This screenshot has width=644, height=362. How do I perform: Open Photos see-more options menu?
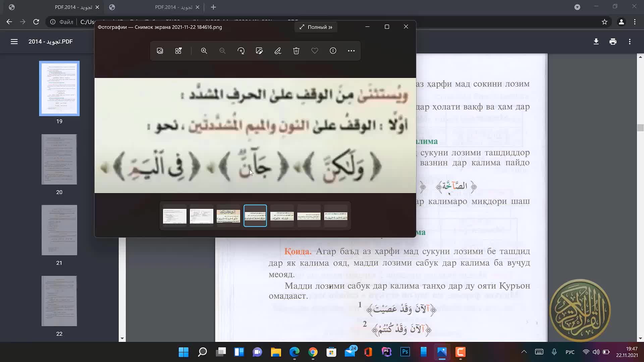pos(351,51)
